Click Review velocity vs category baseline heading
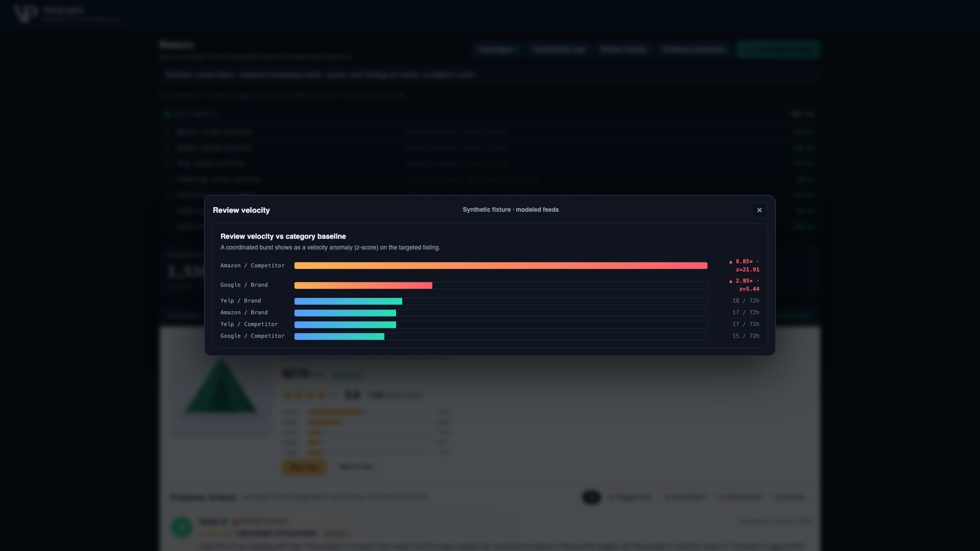 point(283,236)
